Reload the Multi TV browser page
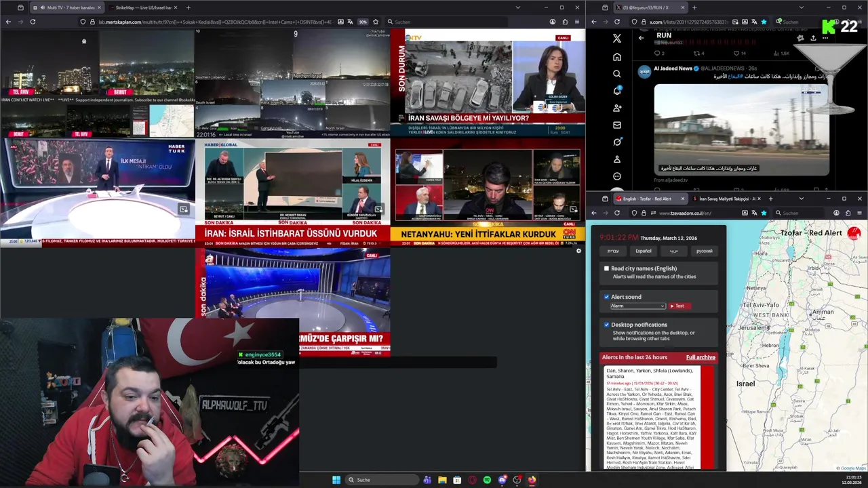This screenshot has width=868, height=488. tap(32, 22)
